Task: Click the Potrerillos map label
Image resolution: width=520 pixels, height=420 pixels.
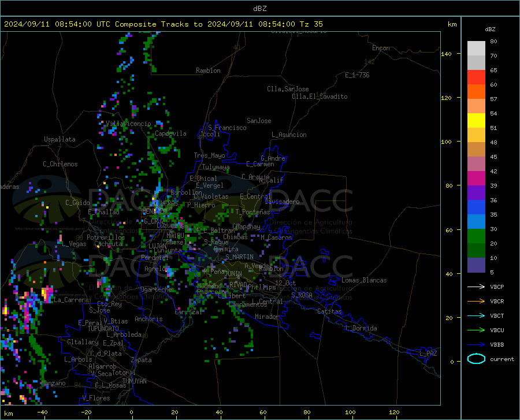Action: [x=106, y=237]
